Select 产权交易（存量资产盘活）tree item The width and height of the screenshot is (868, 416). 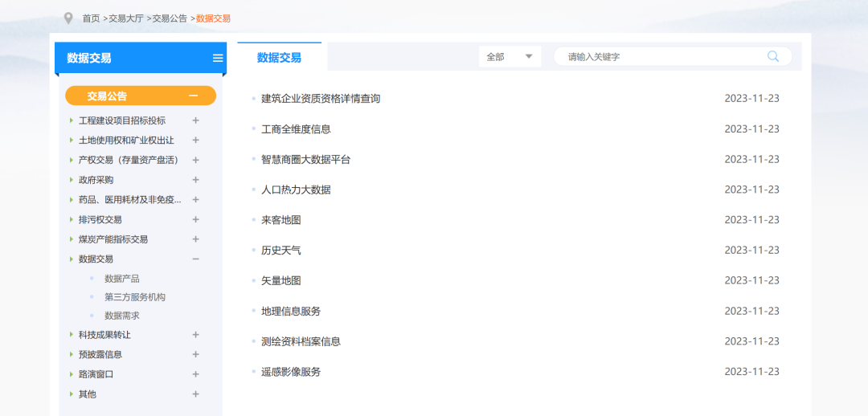point(130,160)
